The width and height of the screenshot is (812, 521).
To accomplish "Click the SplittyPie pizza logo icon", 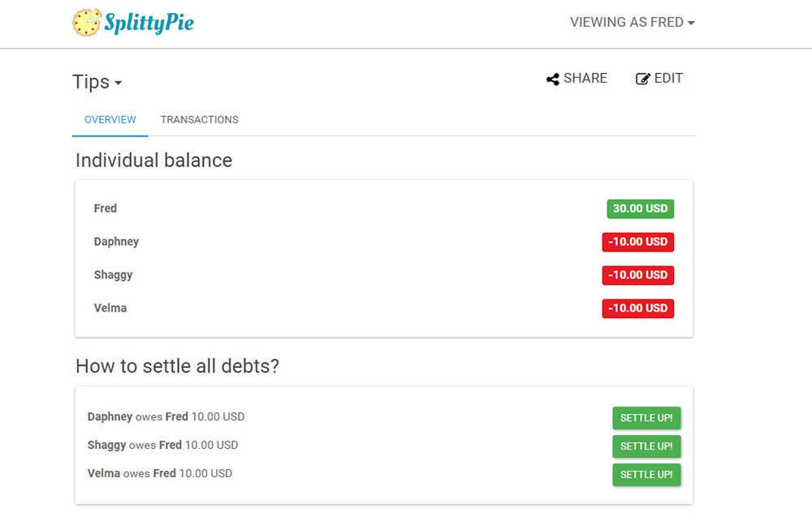I will pos(87,23).
